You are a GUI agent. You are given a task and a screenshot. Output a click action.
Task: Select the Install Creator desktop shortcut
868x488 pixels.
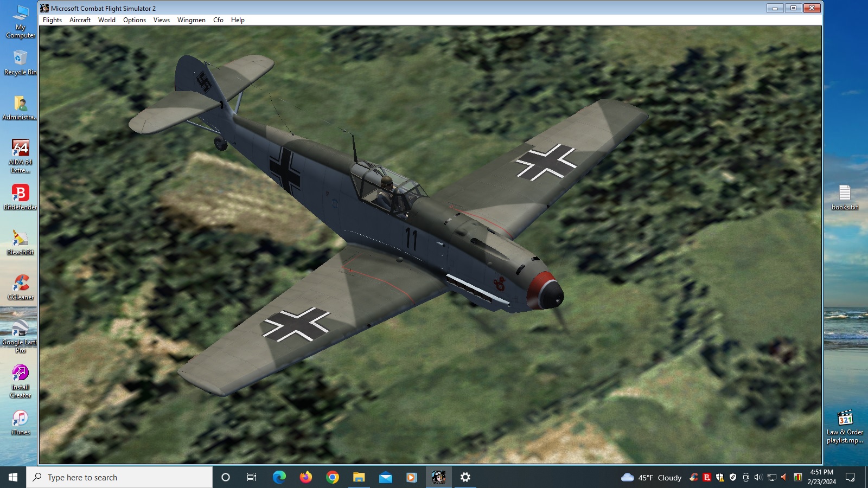[x=21, y=381]
